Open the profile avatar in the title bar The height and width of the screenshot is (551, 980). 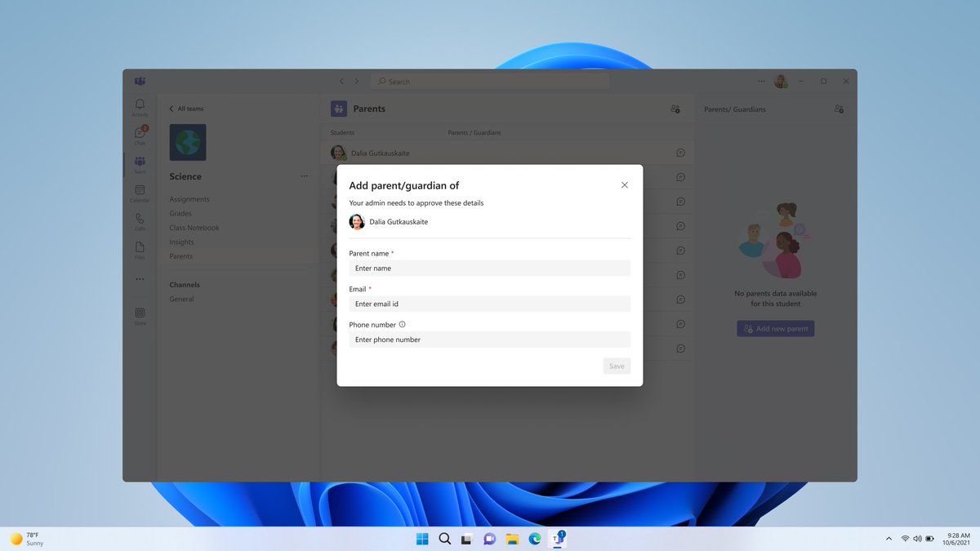pyautogui.click(x=782, y=82)
